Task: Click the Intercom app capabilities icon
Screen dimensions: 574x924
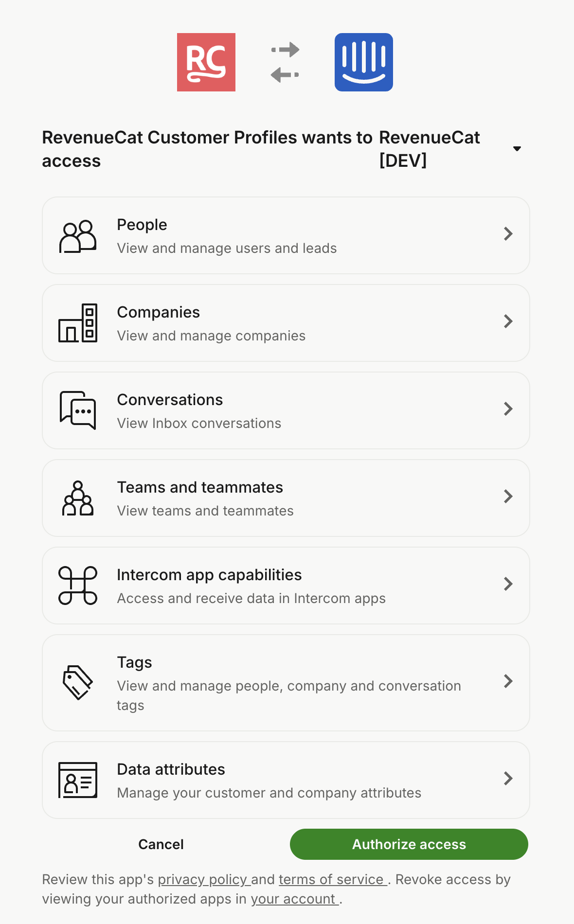Action: [x=78, y=585]
